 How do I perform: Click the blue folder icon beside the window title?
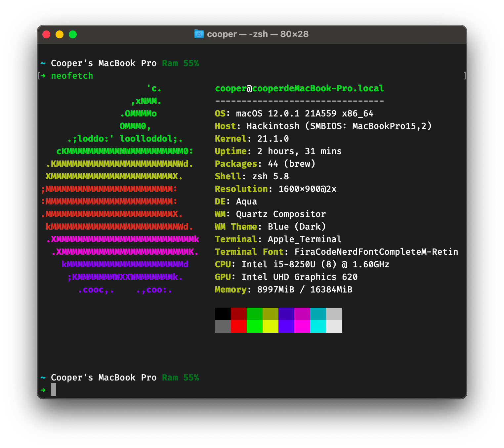coord(198,34)
